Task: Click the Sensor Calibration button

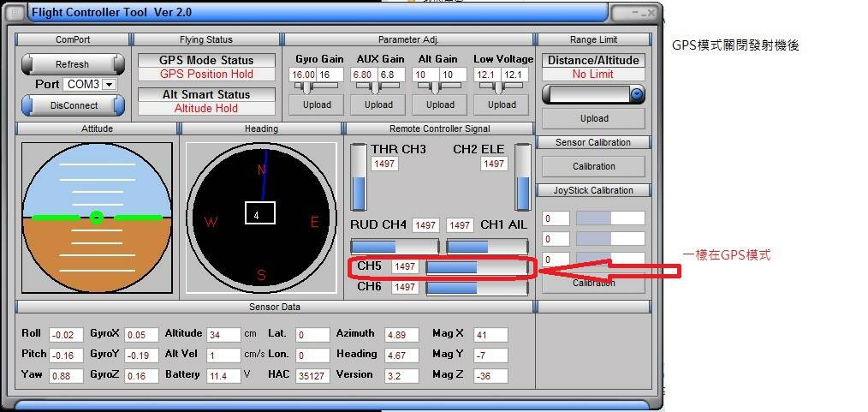Action: point(593,166)
